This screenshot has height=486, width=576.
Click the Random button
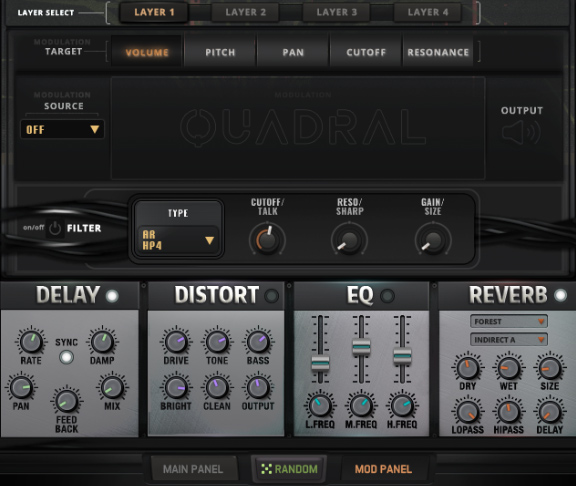click(x=289, y=469)
